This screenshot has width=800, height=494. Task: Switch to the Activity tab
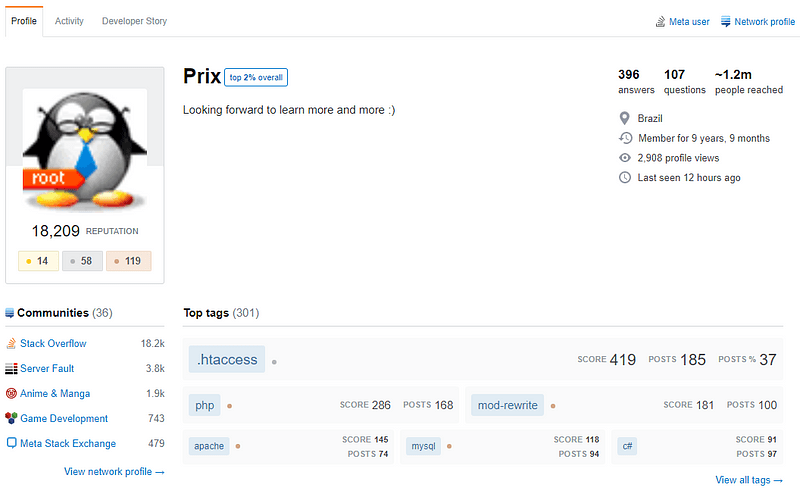[69, 21]
